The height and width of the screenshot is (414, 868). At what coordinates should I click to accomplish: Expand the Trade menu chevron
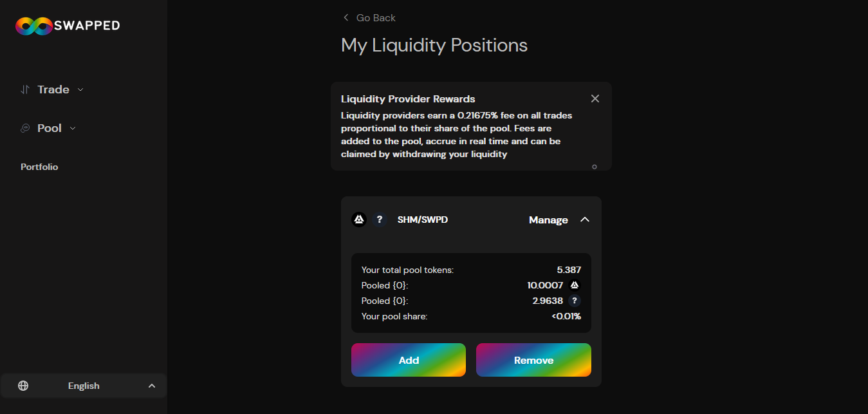tap(80, 89)
